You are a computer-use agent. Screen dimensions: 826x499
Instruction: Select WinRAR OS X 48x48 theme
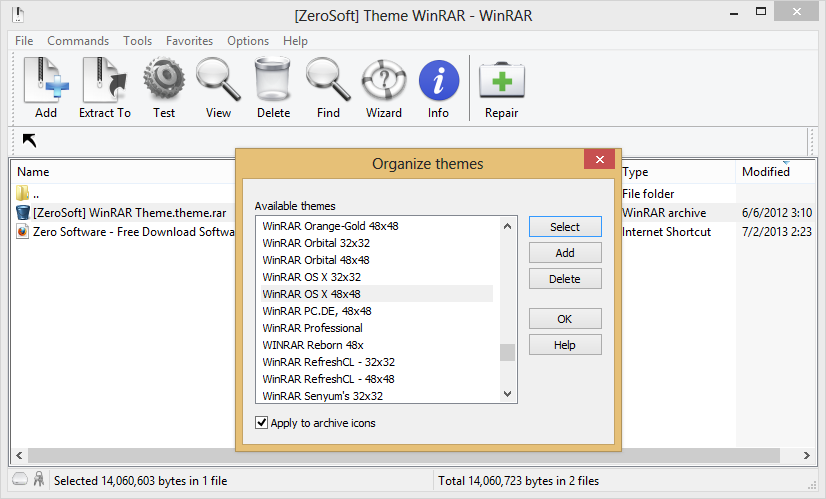coord(377,293)
